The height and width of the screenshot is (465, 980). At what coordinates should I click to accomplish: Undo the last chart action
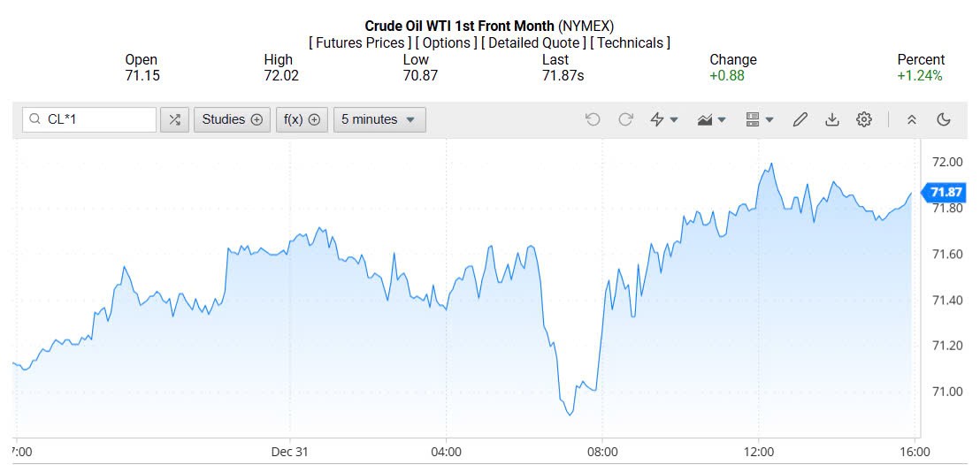tap(593, 119)
